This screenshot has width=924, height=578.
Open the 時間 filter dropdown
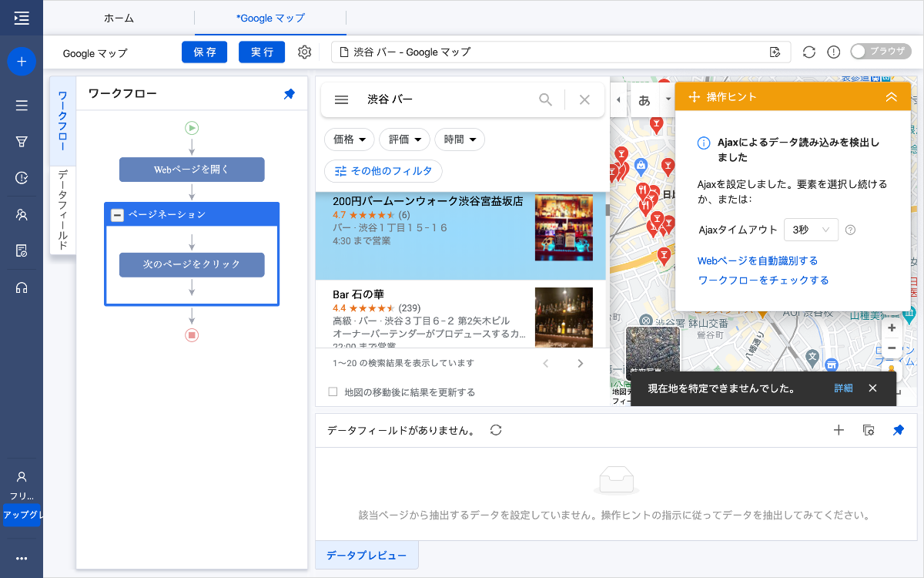(x=460, y=139)
